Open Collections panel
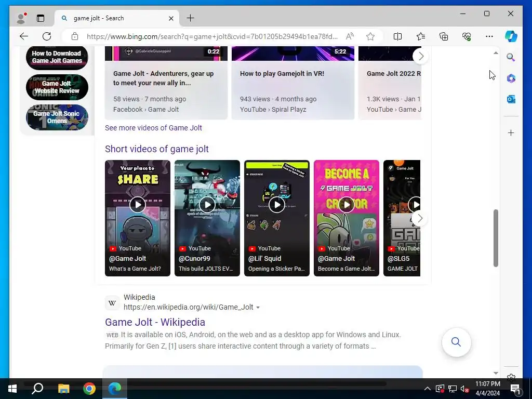Viewport: 532px width, 399px height. point(444,36)
